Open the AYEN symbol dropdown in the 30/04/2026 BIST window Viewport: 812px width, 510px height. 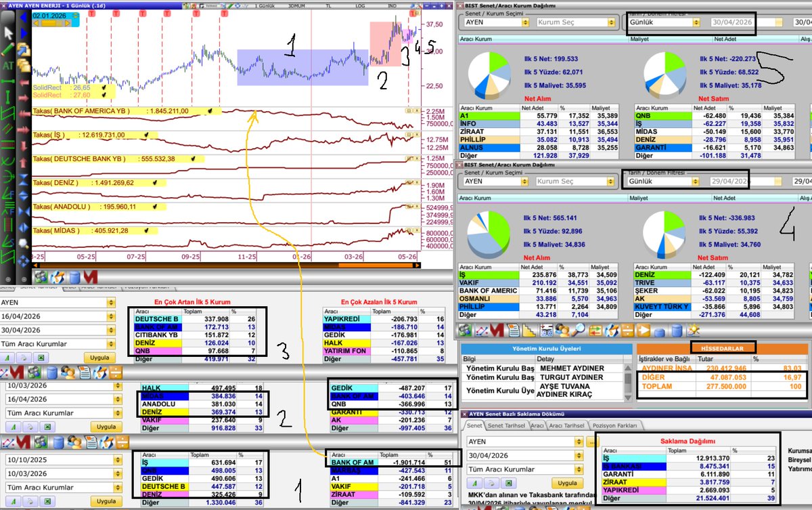tap(525, 22)
